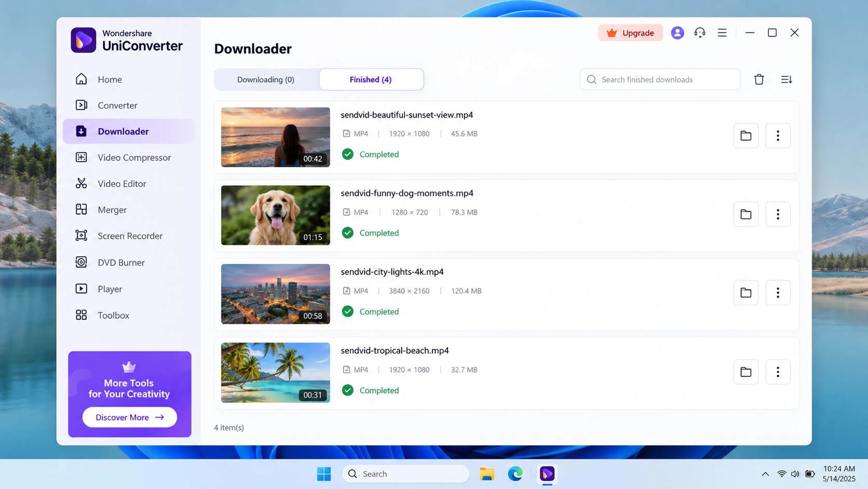Click the city lights video thumbnail
The image size is (868, 489).
276,294
